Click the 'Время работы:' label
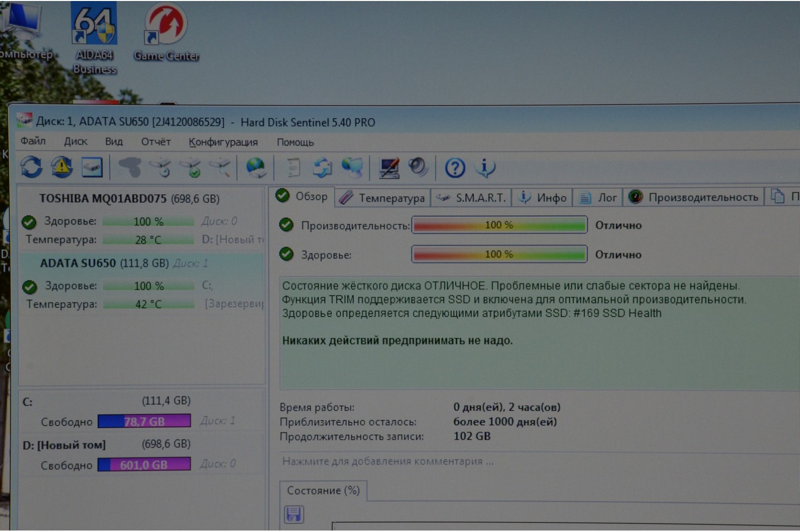The width and height of the screenshot is (800, 532). [317, 407]
